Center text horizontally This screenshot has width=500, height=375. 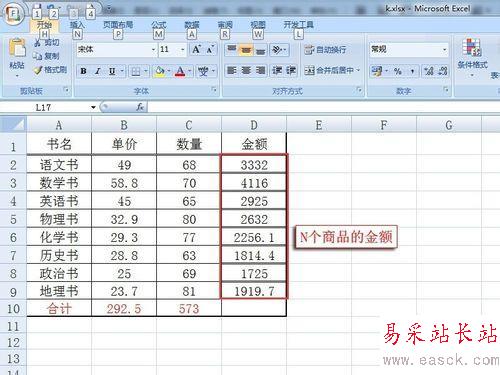tap(246, 71)
